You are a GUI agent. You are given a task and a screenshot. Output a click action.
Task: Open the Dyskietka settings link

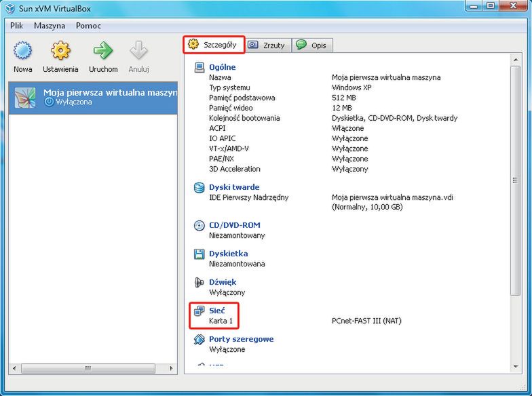[x=228, y=254]
